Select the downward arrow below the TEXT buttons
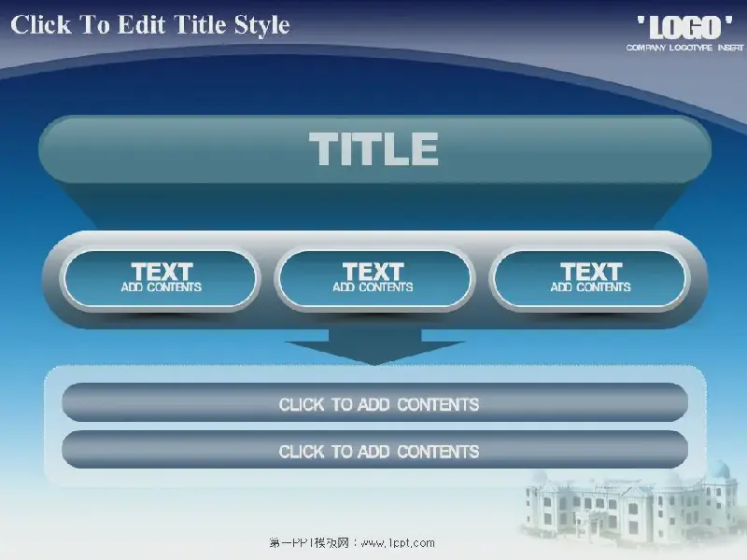Image resolution: width=747 pixels, height=560 pixels. click(374, 350)
